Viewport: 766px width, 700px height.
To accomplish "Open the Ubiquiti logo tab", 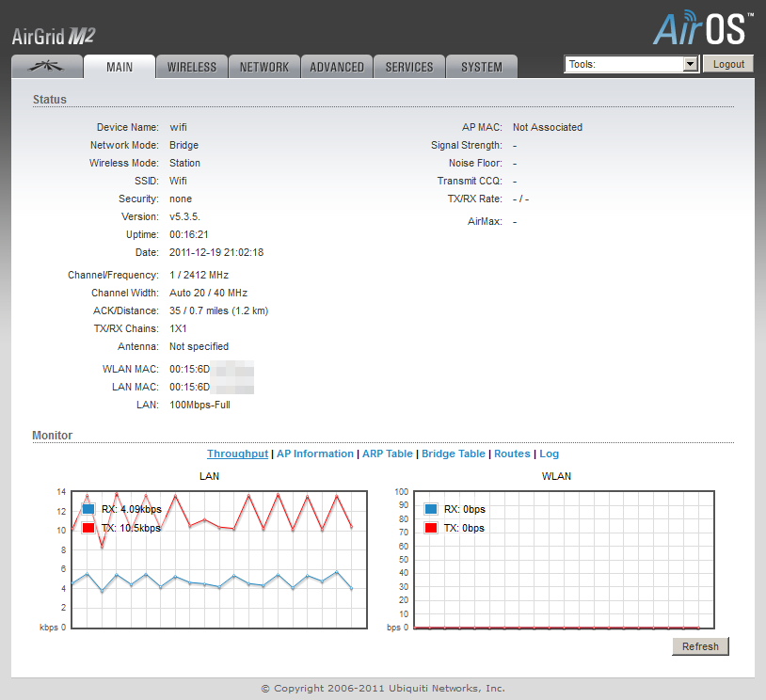I will 47,67.
